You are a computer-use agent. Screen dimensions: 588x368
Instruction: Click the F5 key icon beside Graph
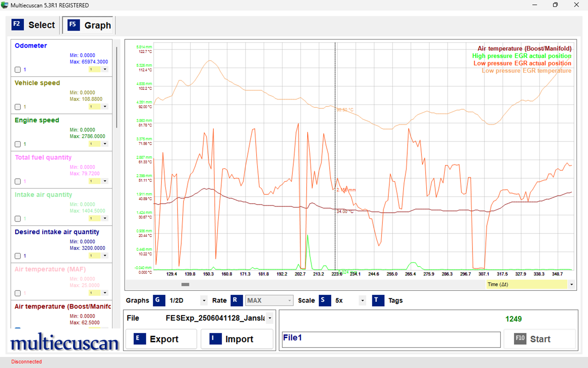click(x=73, y=25)
